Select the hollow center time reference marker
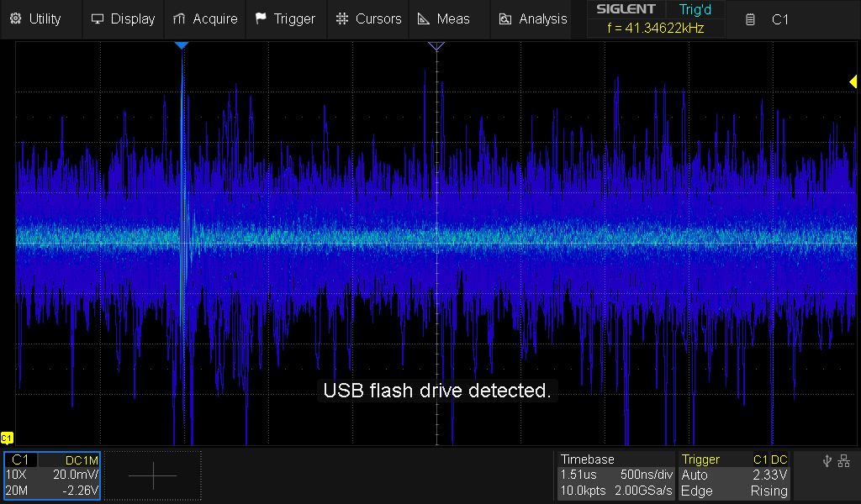Viewport: 861px width, 504px height. pyautogui.click(x=436, y=46)
